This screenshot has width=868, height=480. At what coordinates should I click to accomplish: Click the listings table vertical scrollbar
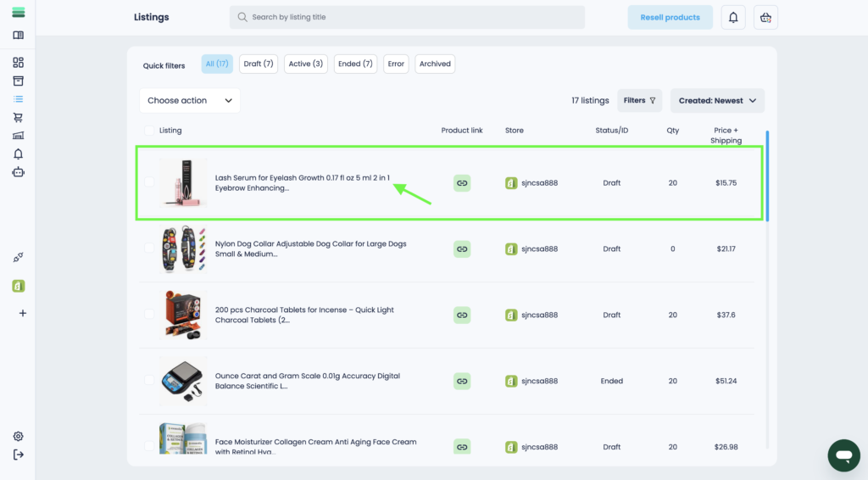click(767, 176)
